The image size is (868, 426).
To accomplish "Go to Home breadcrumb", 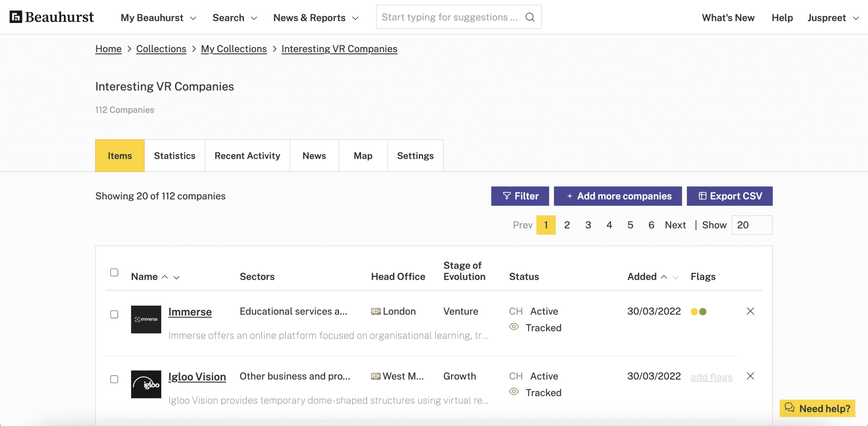I will tap(108, 49).
